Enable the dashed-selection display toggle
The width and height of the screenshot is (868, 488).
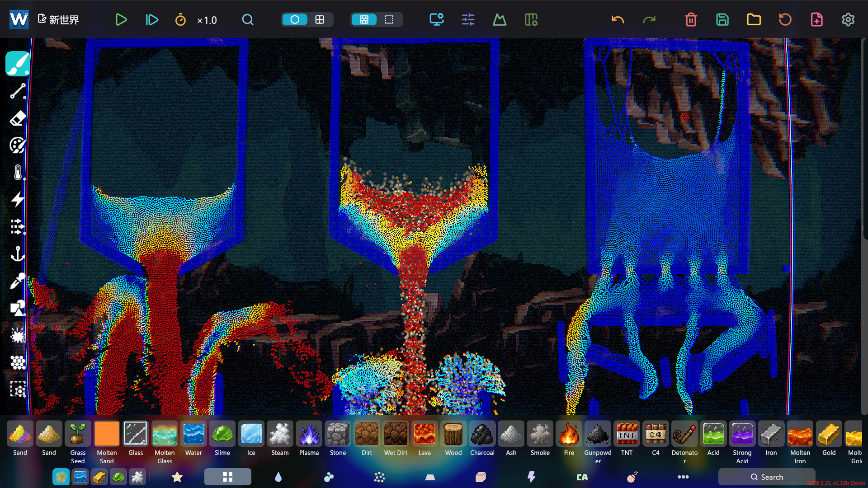tap(389, 19)
